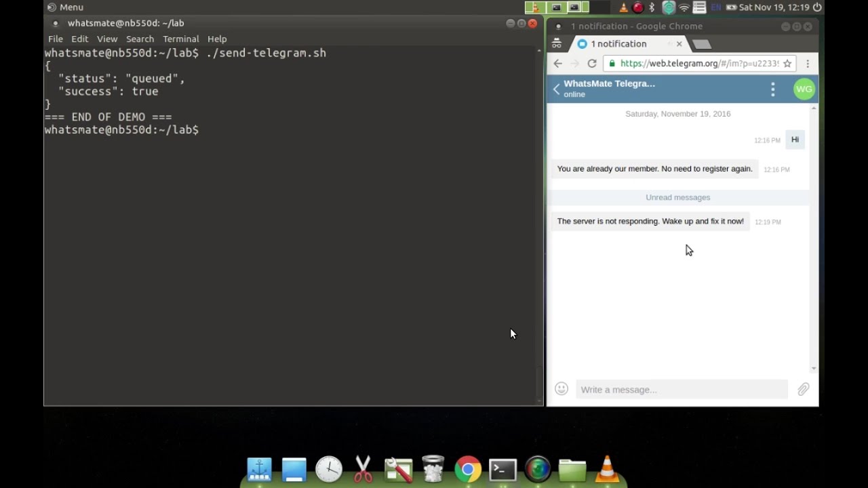Bookmark this page with the star
This screenshot has width=868, height=488.
[x=787, y=63]
